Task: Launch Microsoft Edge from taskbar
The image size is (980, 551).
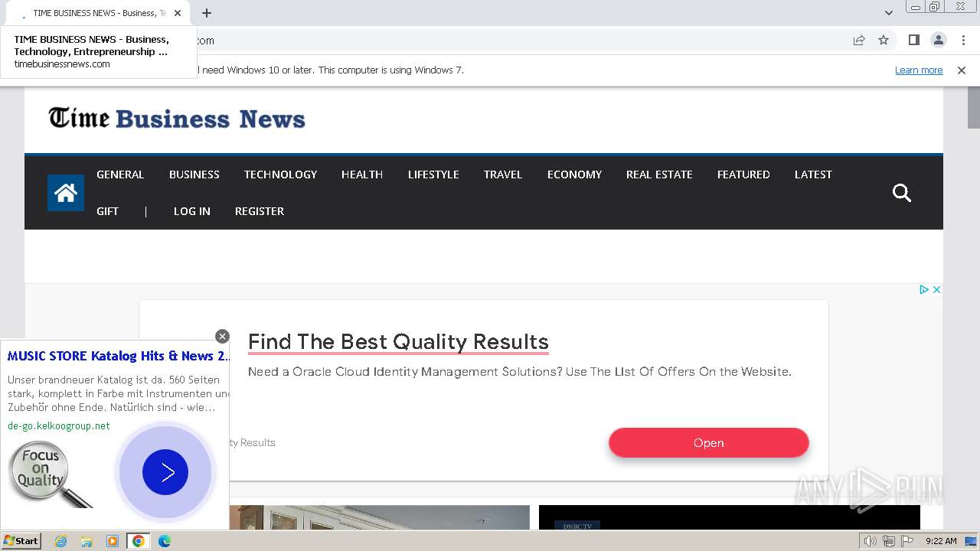Action: click(x=165, y=541)
